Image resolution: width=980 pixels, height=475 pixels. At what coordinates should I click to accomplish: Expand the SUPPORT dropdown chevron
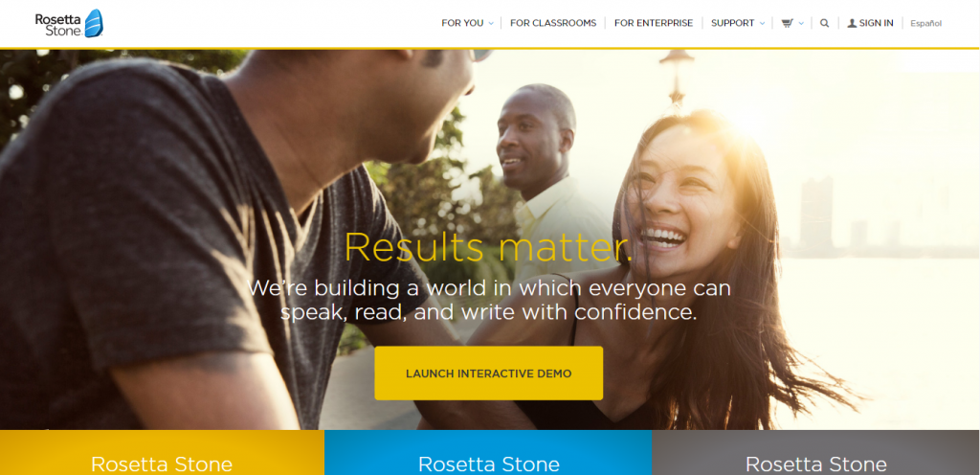[762, 24]
